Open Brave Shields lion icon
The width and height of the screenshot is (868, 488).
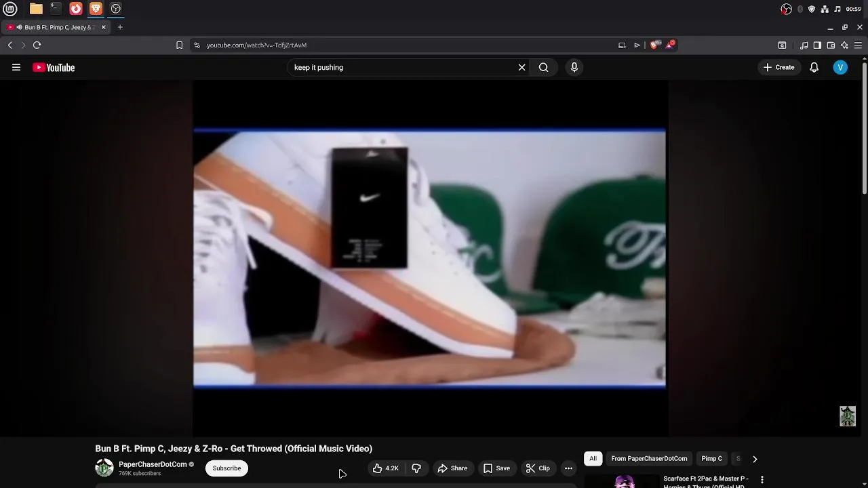654,45
